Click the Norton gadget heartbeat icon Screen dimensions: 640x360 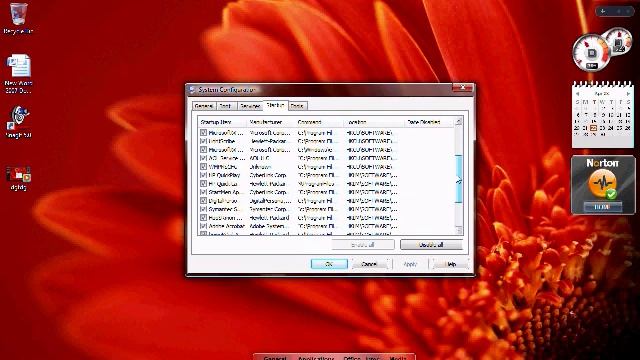[x=602, y=183]
